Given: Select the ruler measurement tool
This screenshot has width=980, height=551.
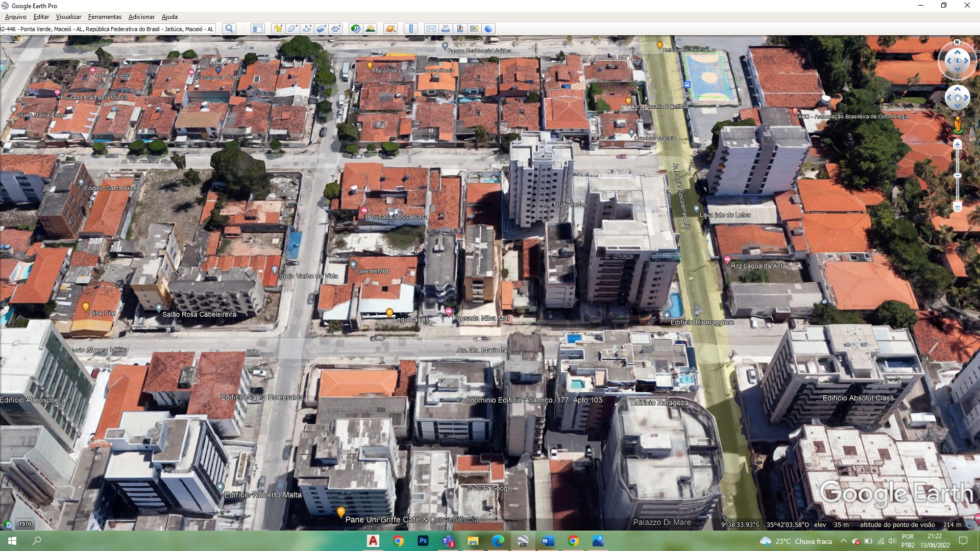Looking at the screenshot, I should tap(411, 29).
